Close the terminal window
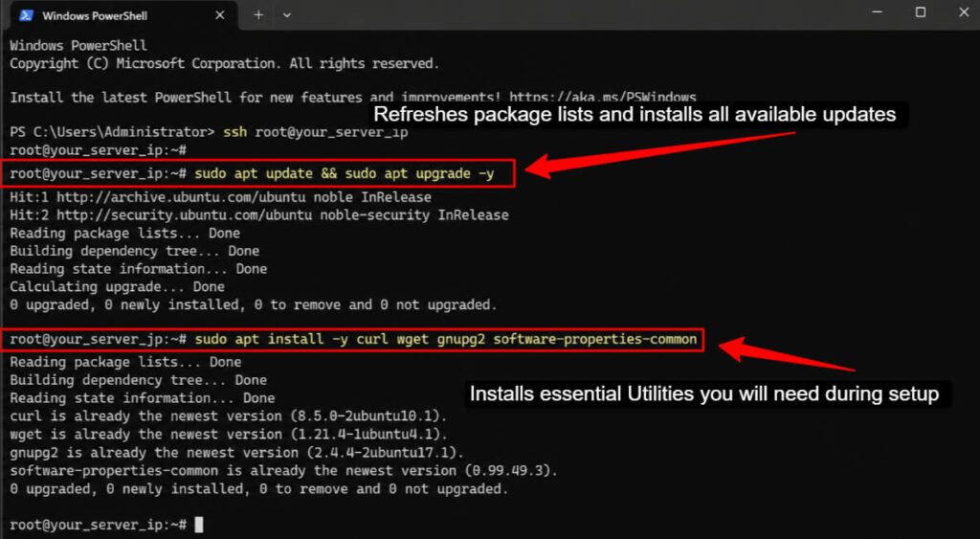Viewport: 980px width, 539px height. pos(964,12)
